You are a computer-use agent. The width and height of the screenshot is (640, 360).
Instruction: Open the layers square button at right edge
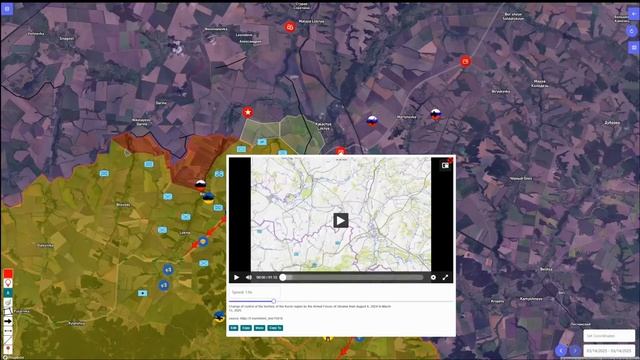click(634, 48)
